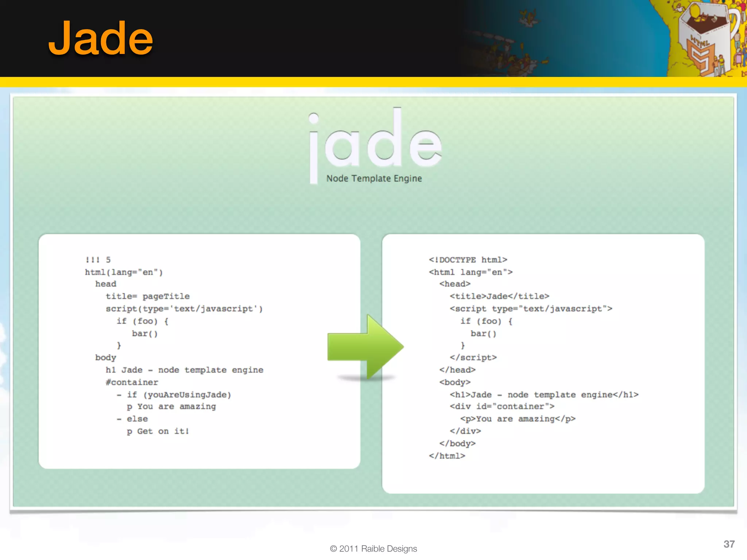Click the orange "Jade" slide title
This screenshot has width=747, height=560.
pyautogui.click(x=100, y=38)
